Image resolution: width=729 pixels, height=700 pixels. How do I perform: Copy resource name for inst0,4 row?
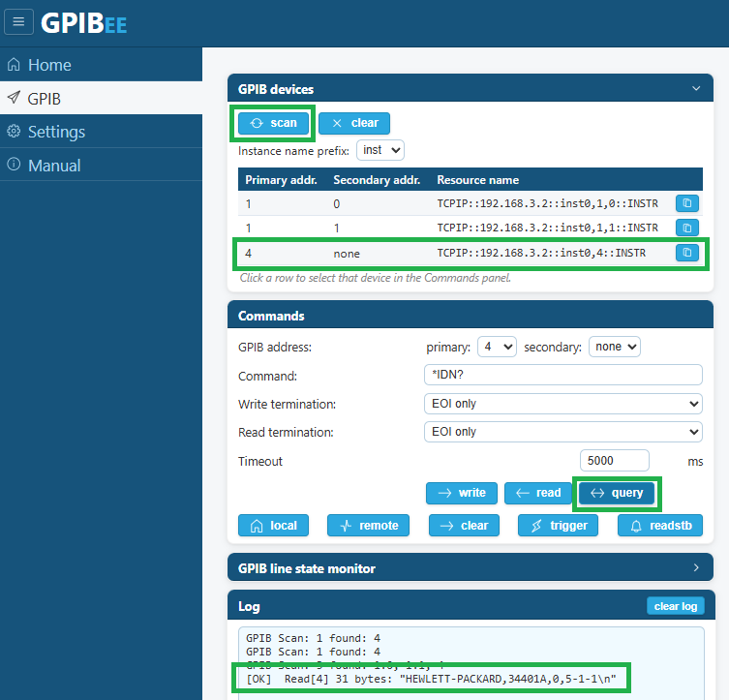[686, 253]
